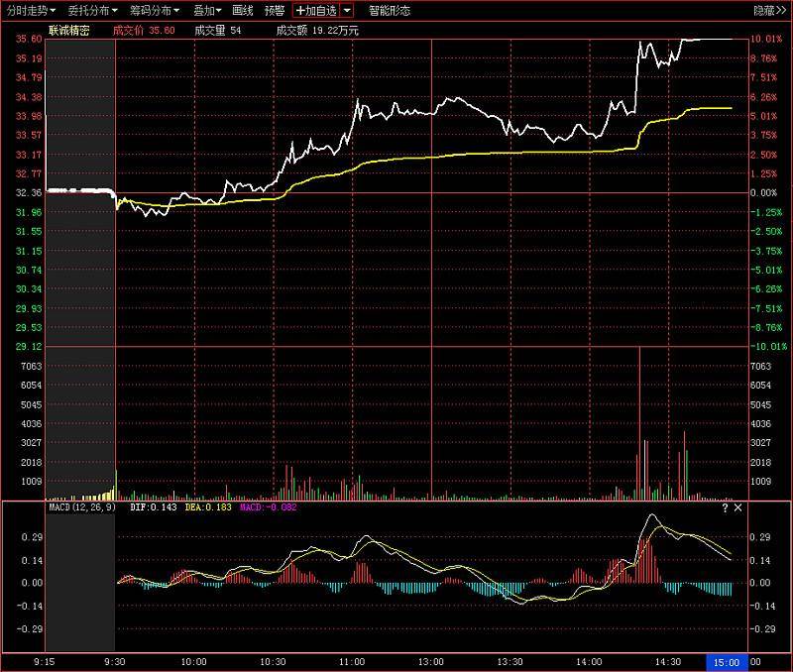
Task: Click the 9:30 time axis label
Action: click(115, 662)
